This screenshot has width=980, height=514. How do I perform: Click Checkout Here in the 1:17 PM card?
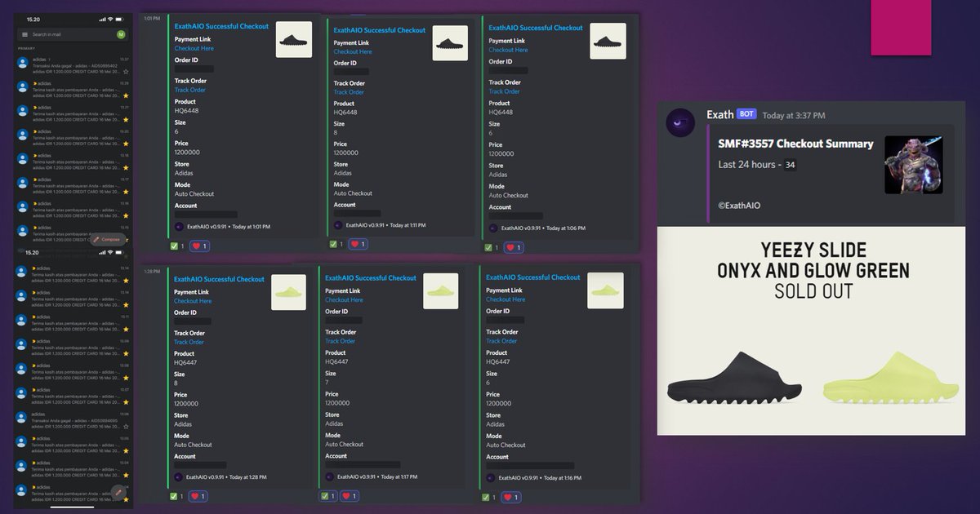click(344, 299)
